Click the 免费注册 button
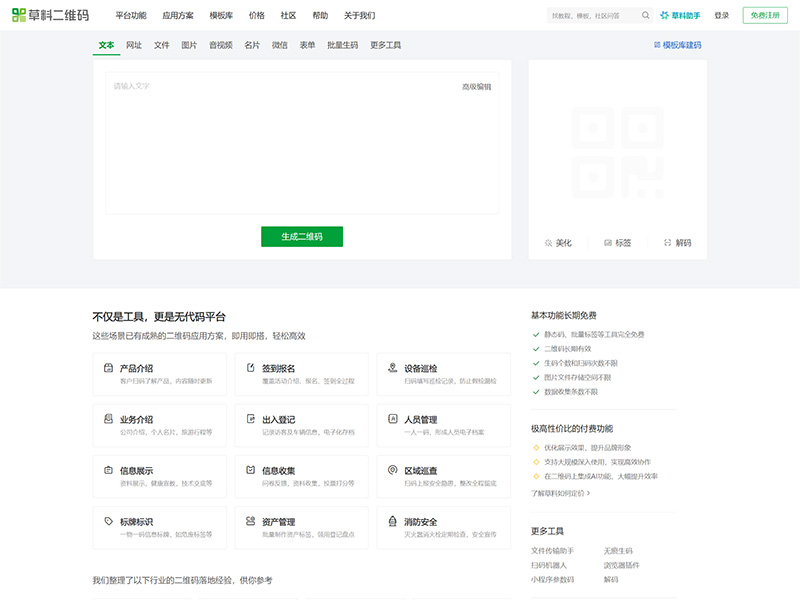Screen dimensions: 800x600 [x=764, y=16]
